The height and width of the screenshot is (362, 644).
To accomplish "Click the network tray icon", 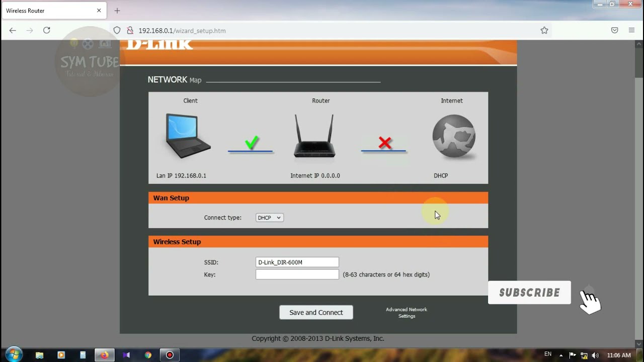I will pos(584,355).
